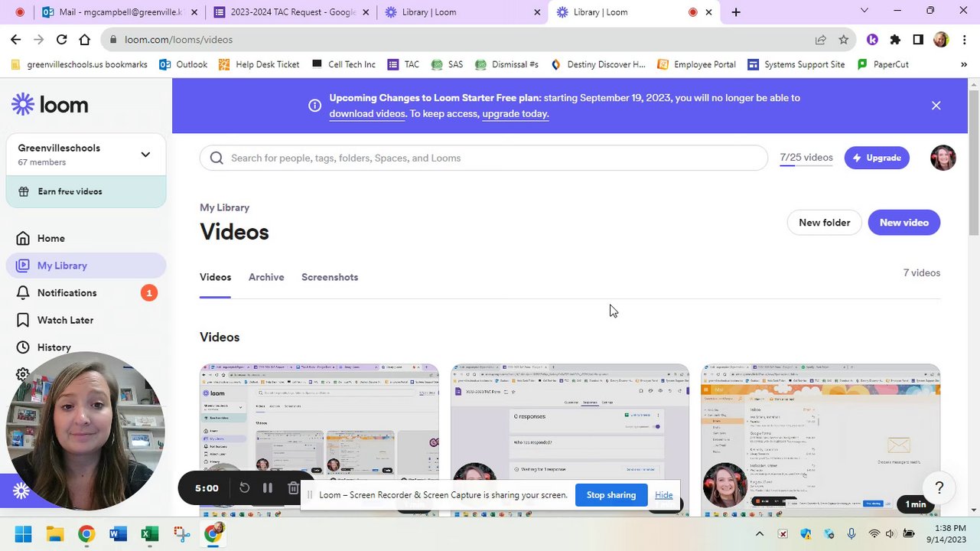Open the Systems Support Site bookmark

point(796,64)
